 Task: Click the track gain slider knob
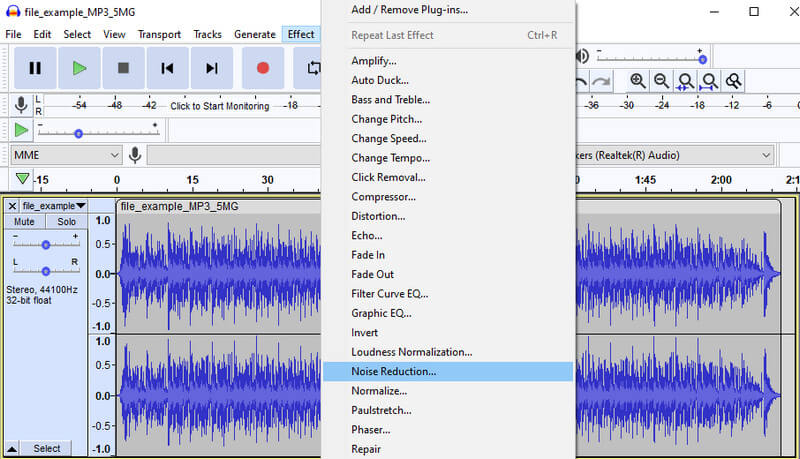(45, 244)
